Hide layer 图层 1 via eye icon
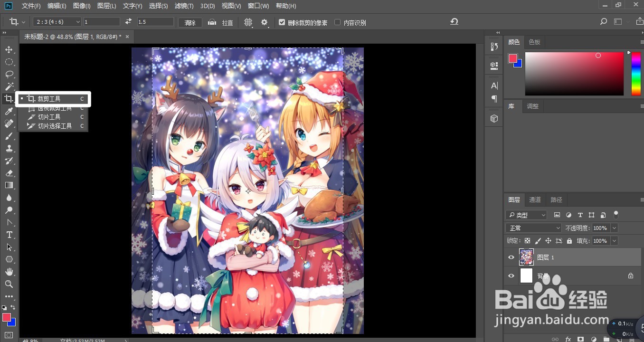This screenshot has height=342, width=644. pos(511,257)
